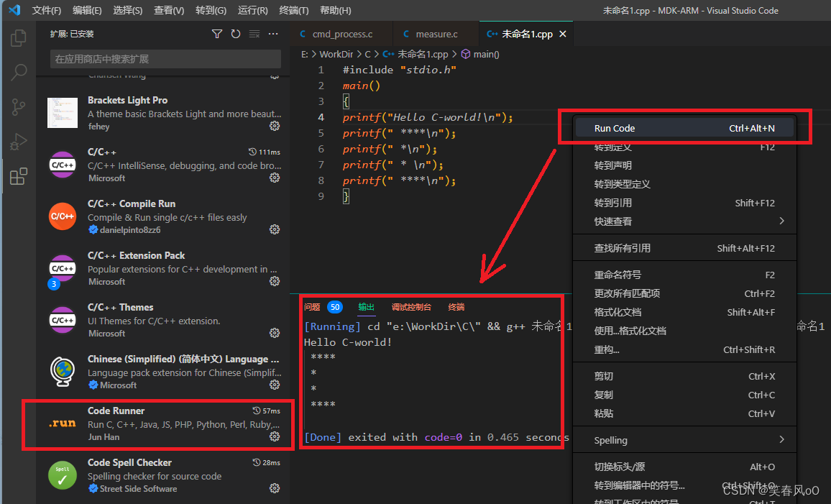The width and height of the screenshot is (831, 504).
Task: Open manage gear for C/C++ Compile Run
Action: [x=275, y=229]
